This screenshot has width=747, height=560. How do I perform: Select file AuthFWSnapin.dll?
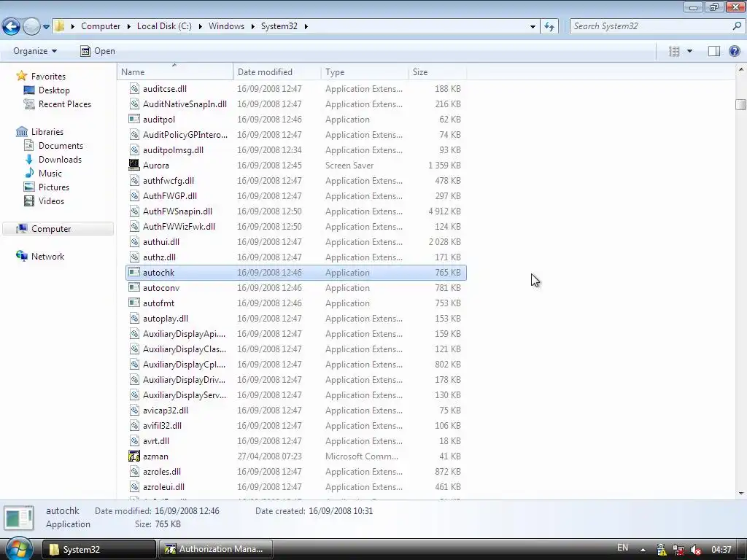tap(296, 211)
